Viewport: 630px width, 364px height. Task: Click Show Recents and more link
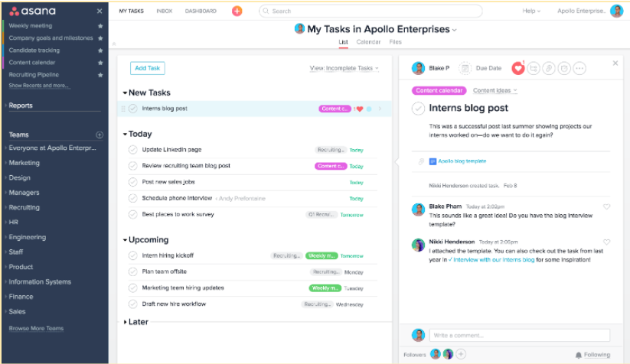[x=38, y=86]
